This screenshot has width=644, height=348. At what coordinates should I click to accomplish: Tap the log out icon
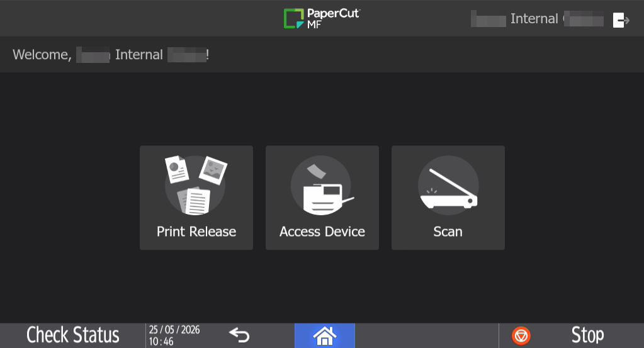click(x=621, y=20)
